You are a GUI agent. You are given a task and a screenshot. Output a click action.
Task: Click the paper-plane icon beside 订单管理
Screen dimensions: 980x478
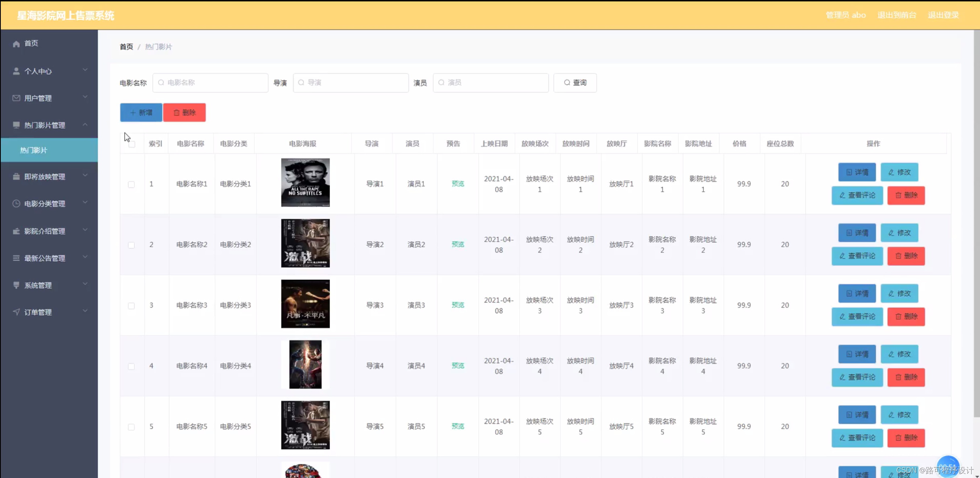coord(16,312)
